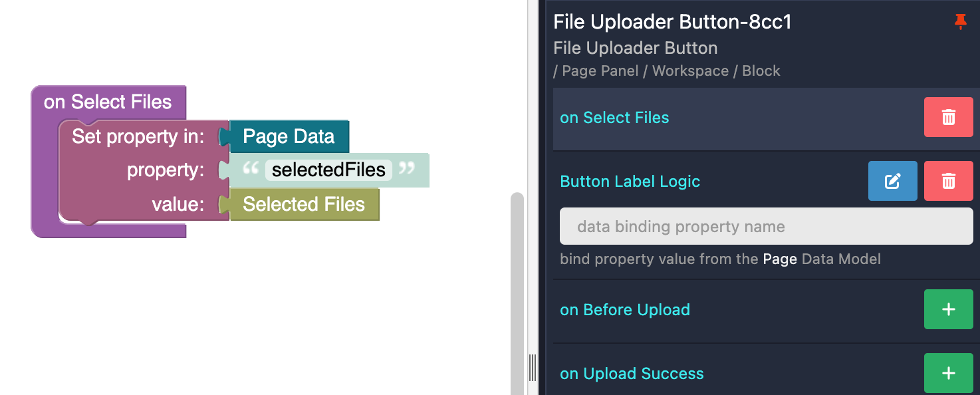Click the Button Label Logic label
The width and height of the screenshot is (980, 395).
(630, 182)
